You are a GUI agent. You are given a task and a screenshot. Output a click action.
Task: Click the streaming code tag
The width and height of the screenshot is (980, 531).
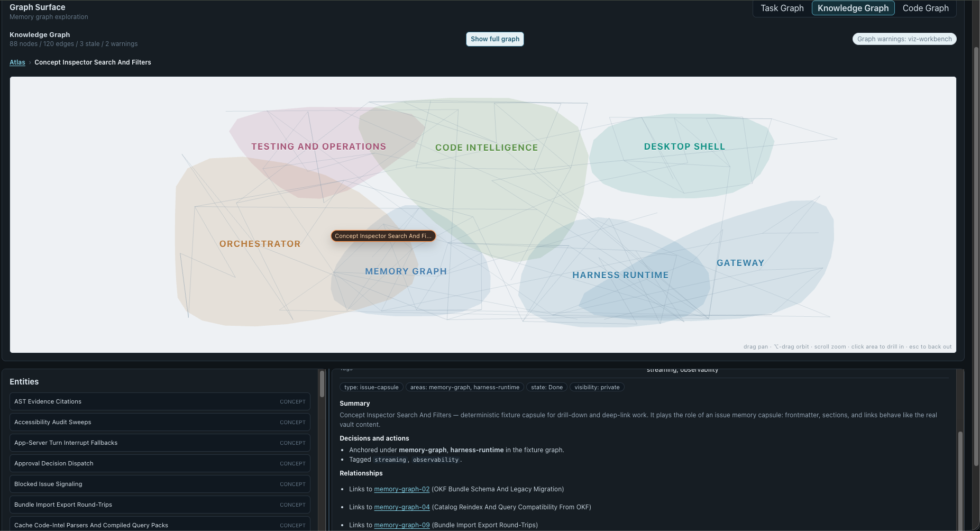click(x=390, y=460)
